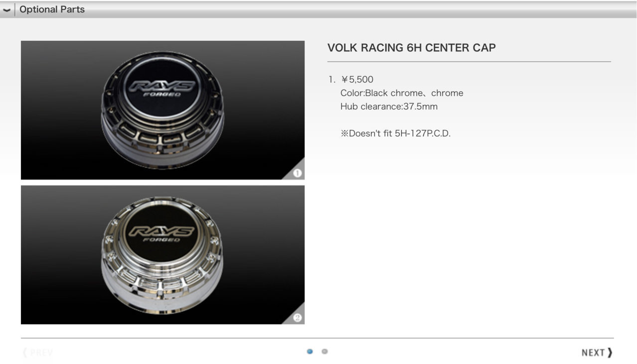
Task: Select the blue first page indicator dot
Action: coord(310,352)
